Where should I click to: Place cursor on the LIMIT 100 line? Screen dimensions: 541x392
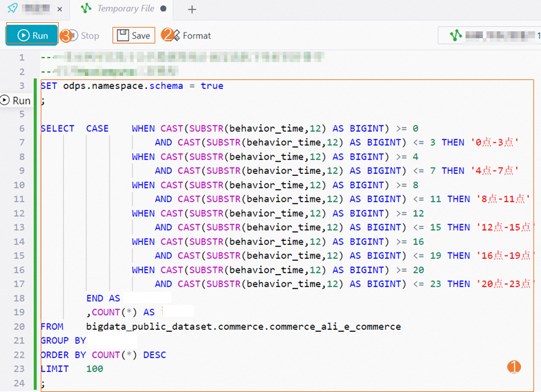coord(72,369)
